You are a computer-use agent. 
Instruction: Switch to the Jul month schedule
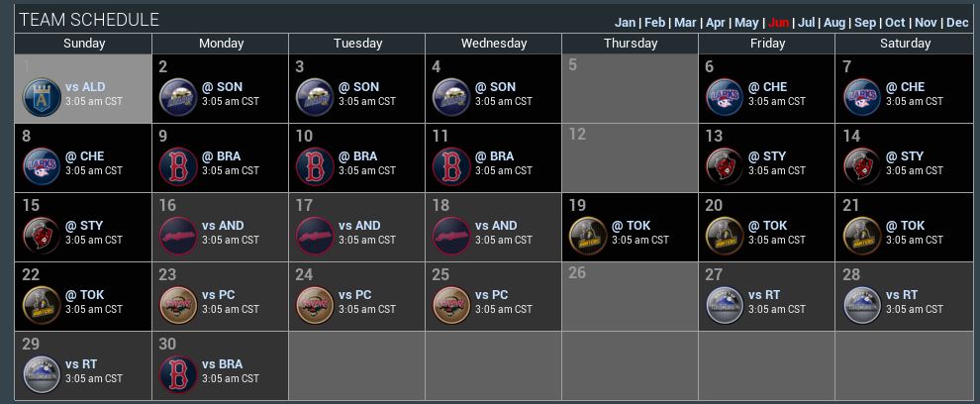click(x=806, y=23)
